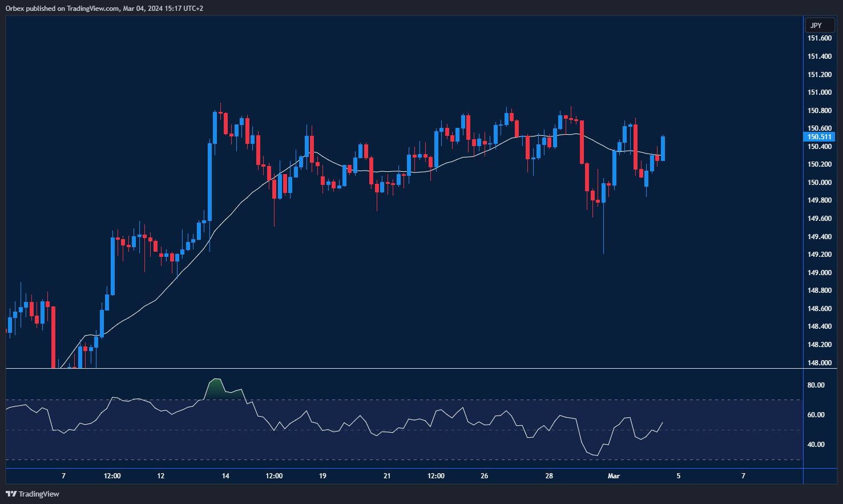Click the highlighted 150.511 price label
This screenshot has height=504, width=843.
click(x=818, y=137)
